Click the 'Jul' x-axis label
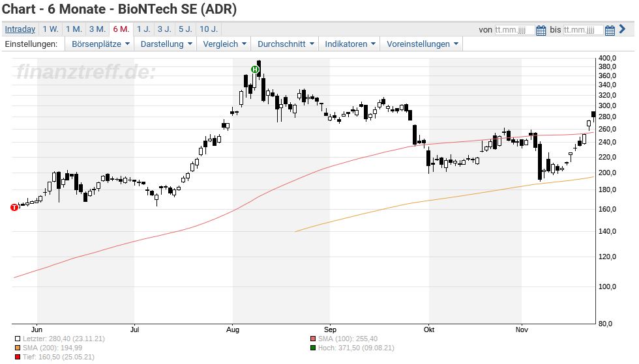Viewport: 639px width, 364px height. point(134,329)
